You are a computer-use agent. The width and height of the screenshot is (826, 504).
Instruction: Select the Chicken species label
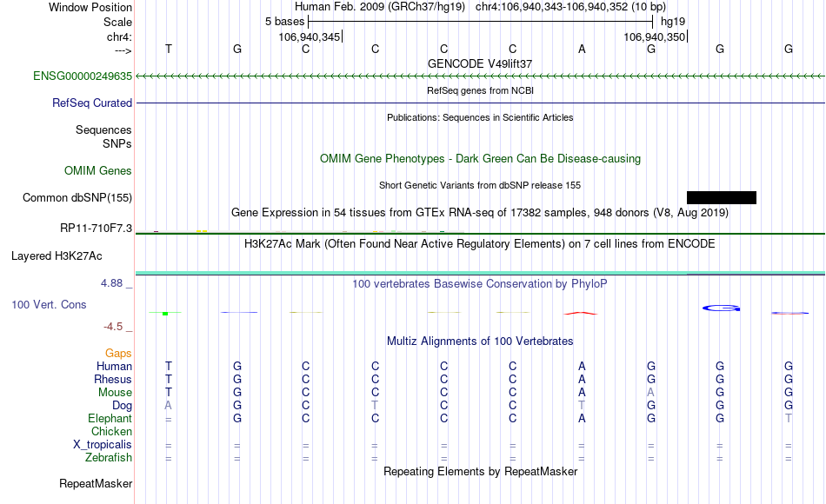pos(111,431)
